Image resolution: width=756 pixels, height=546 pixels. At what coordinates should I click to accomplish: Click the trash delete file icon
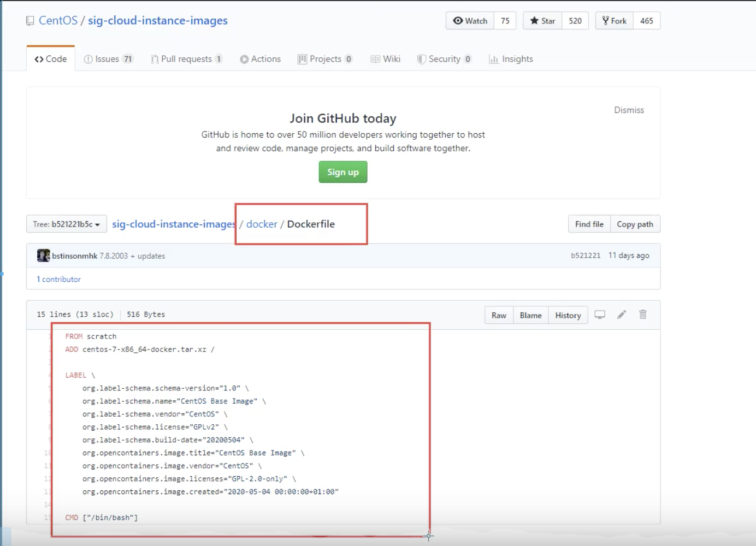[x=643, y=314]
